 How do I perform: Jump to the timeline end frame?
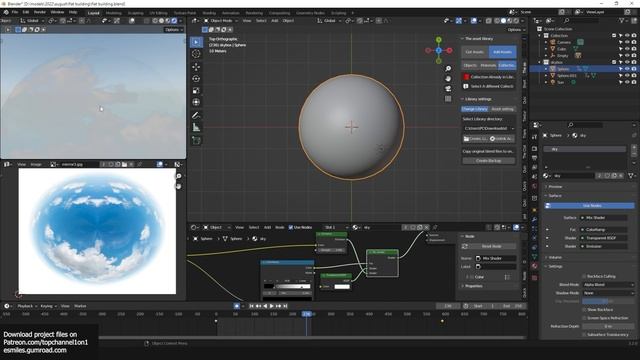285,306
